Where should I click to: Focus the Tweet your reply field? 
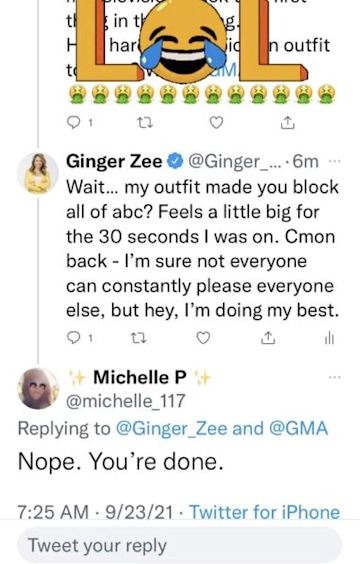coord(179,545)
